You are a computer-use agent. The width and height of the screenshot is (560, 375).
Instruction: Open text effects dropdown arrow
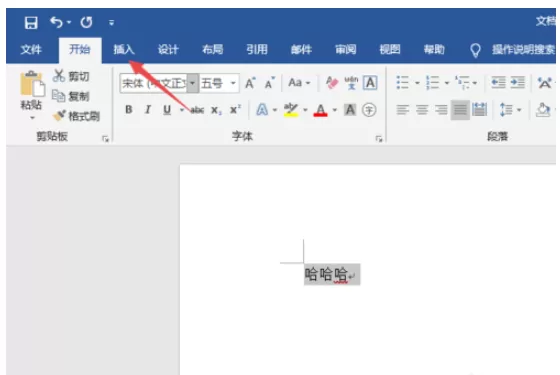[275, 110]
